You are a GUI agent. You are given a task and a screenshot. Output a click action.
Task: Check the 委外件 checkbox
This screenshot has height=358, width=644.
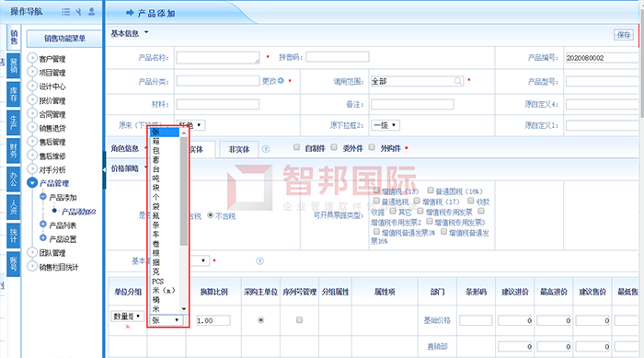point(334,147)
